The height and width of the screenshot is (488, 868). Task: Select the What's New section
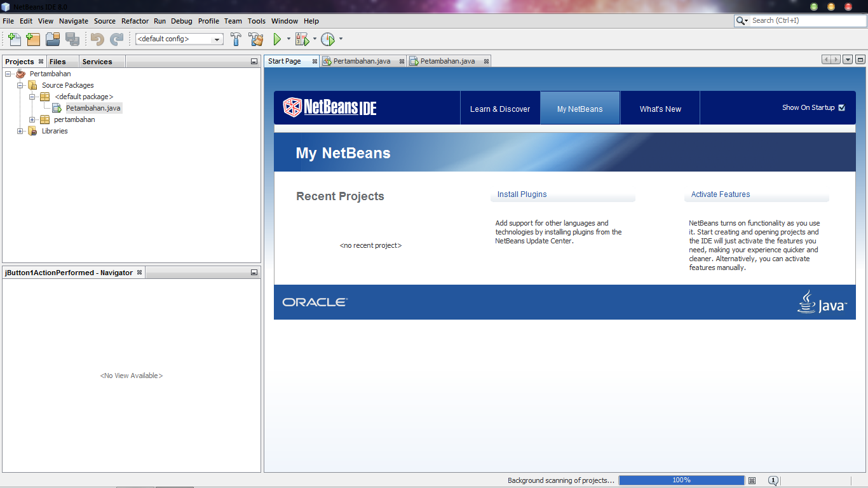click(x=660, y=107)
